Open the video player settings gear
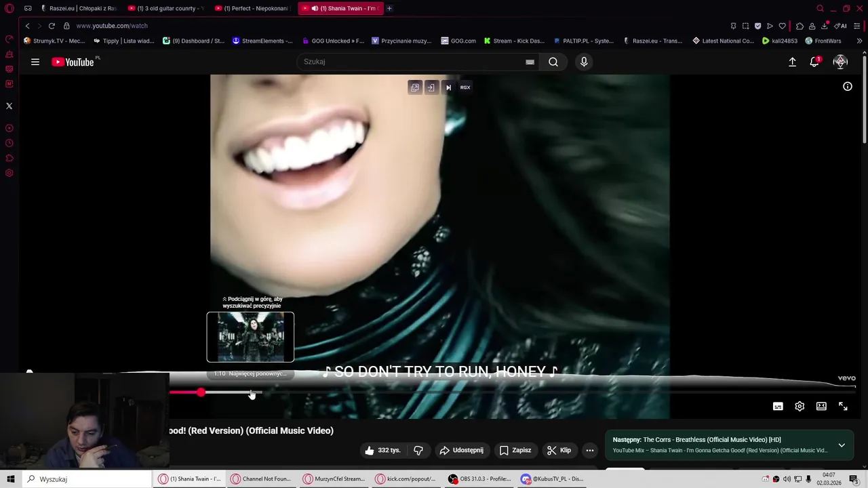 click(x=800, y=406)
